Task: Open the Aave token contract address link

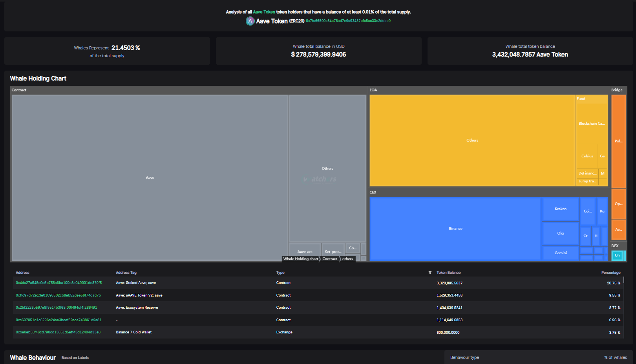Action: tap(348, 21)
